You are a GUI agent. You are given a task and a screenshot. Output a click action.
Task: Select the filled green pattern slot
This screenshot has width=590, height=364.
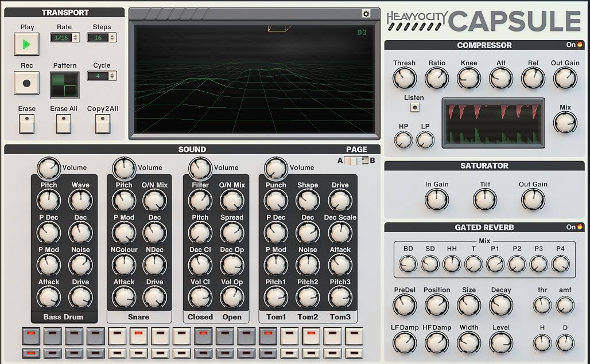coord(58,80)
